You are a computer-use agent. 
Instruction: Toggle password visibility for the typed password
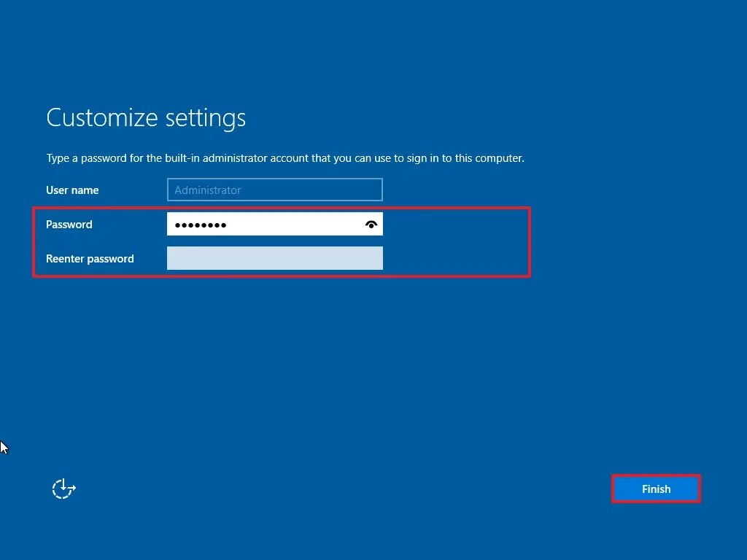pos(371,224)
